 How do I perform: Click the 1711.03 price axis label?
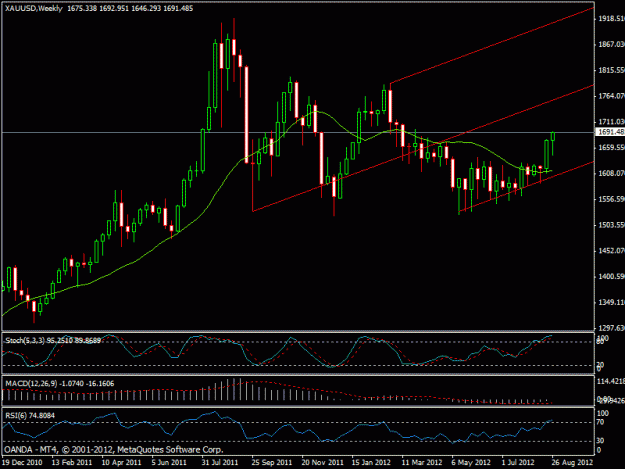coord(611,122)
